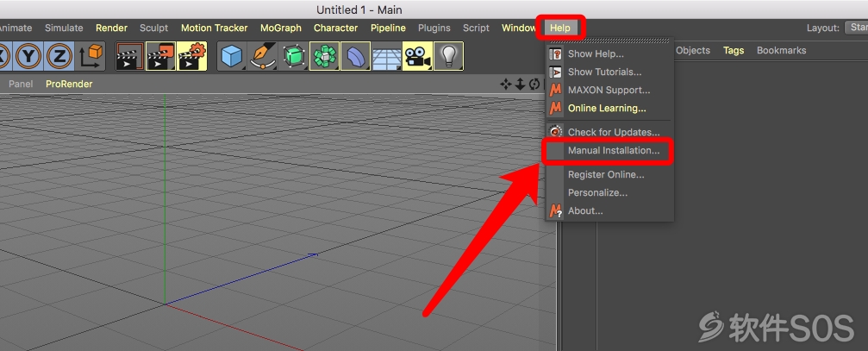The width and height of the screenshot is (868, 351).
Task: Open the Pipeline menu
Action: pyautogui.click(x=388, y=28)
